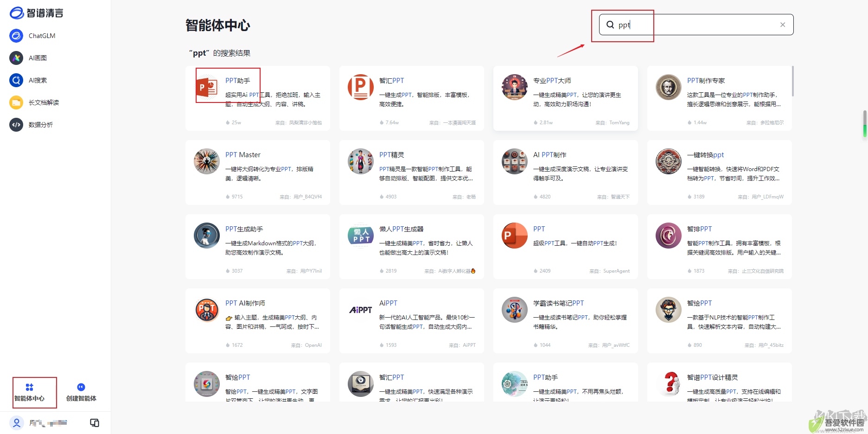
Task: Open AI画图 drawing tool
Action: [28, 58]
